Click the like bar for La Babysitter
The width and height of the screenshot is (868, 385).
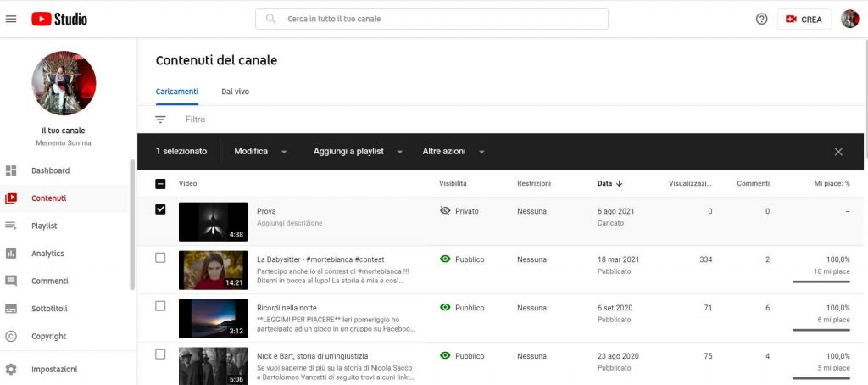[x=821, y=282]
